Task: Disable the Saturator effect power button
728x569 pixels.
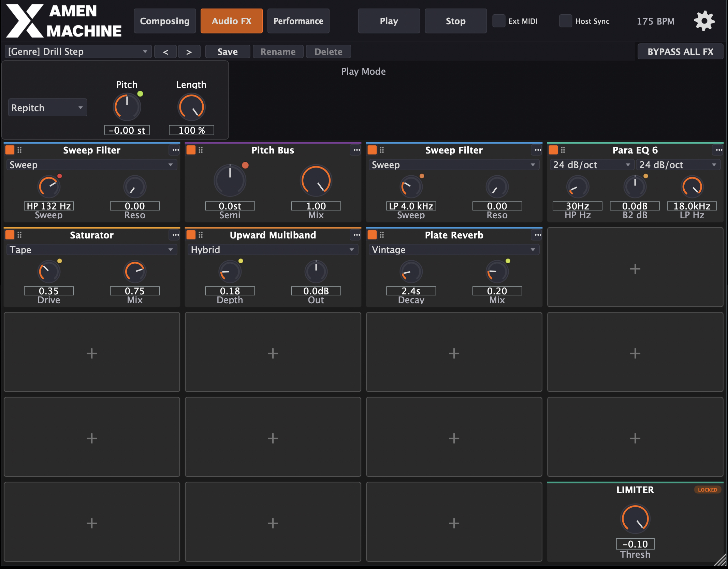Action: tap(10, 235)
